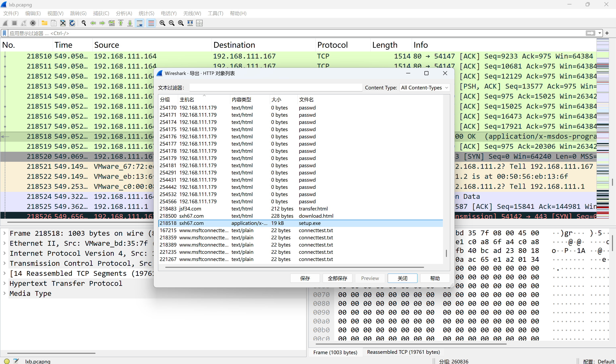The width and height of the screenshot is (616, 364).
Task: Open the 统计(S) menu
Action: tap(146, 13)
